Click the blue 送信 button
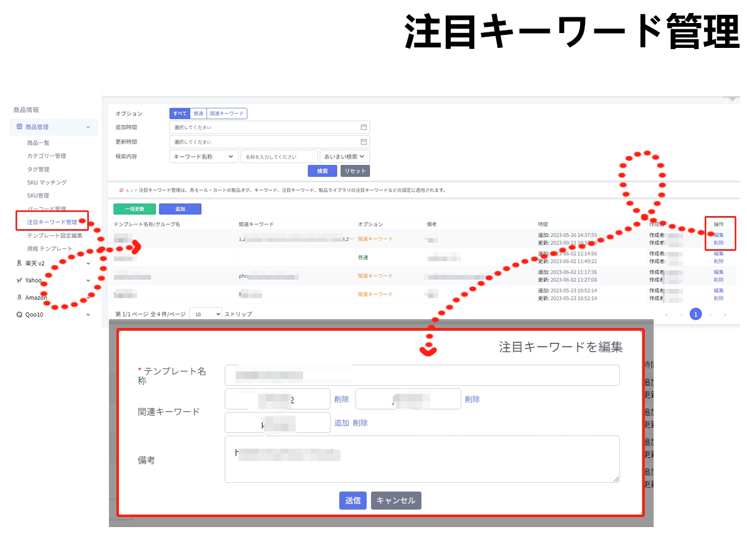Image resolution: width=747 pixels, height=560 pixels. click(352, 500)
